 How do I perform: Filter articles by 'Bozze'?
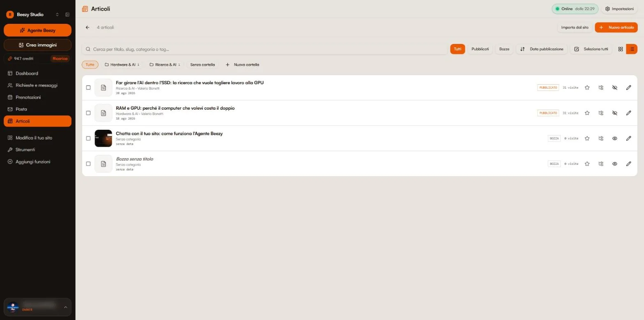click(x=504, y=49)
